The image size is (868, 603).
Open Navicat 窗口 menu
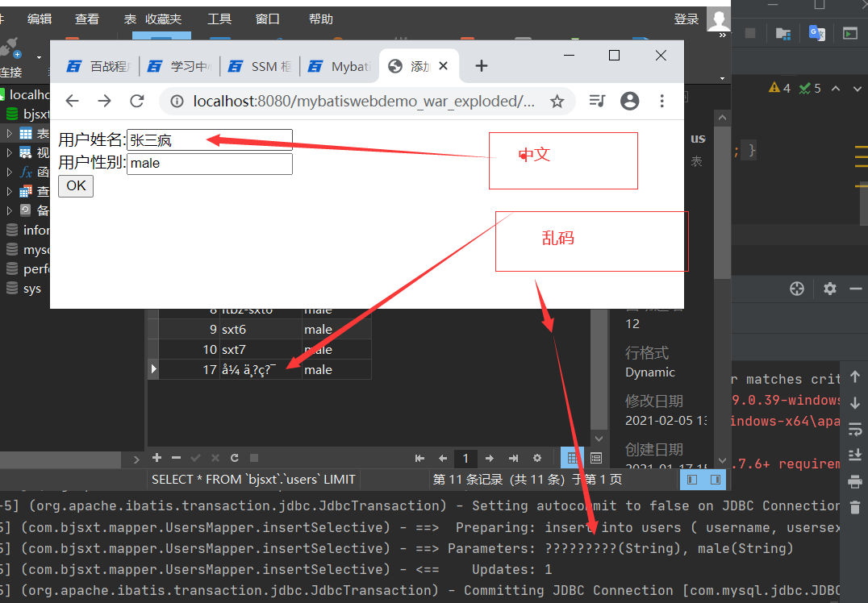267,19
